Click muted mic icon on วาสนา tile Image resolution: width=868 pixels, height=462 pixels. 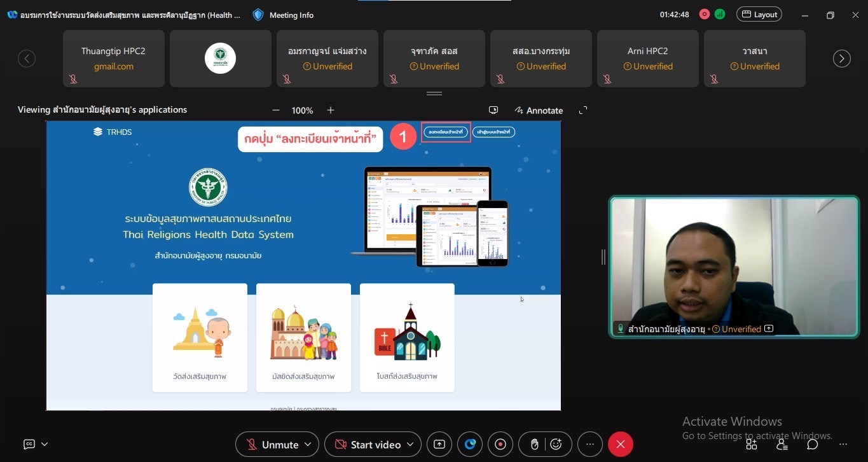(714, 79)
